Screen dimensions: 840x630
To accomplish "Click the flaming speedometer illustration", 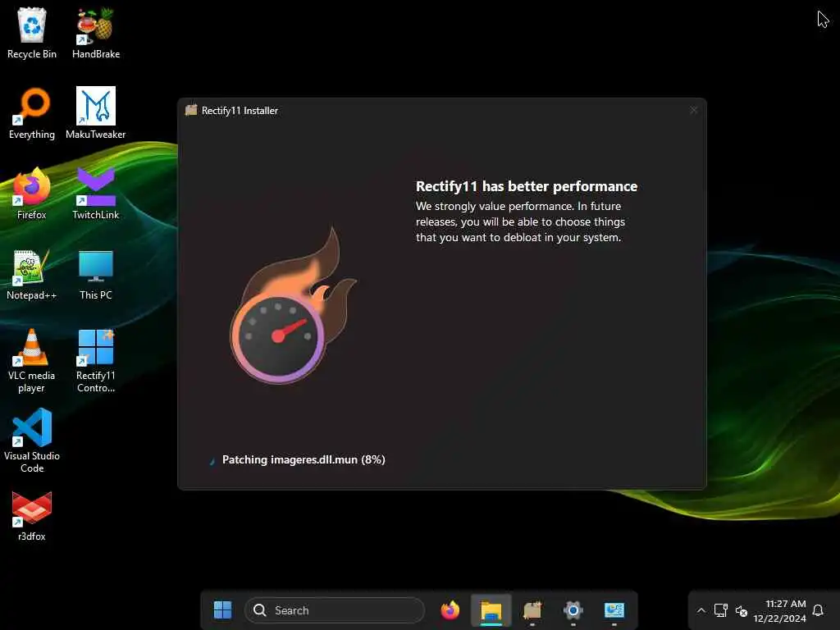I will 292,305.
